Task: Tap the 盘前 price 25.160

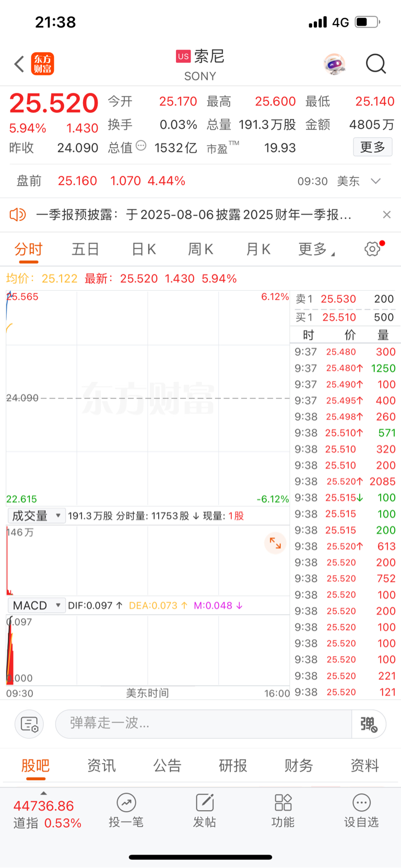Action: 77,181
